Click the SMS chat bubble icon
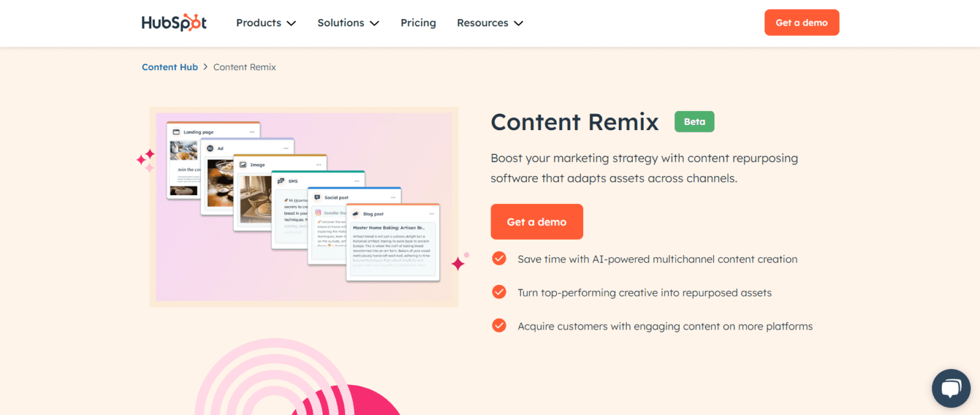 [281, 180]
